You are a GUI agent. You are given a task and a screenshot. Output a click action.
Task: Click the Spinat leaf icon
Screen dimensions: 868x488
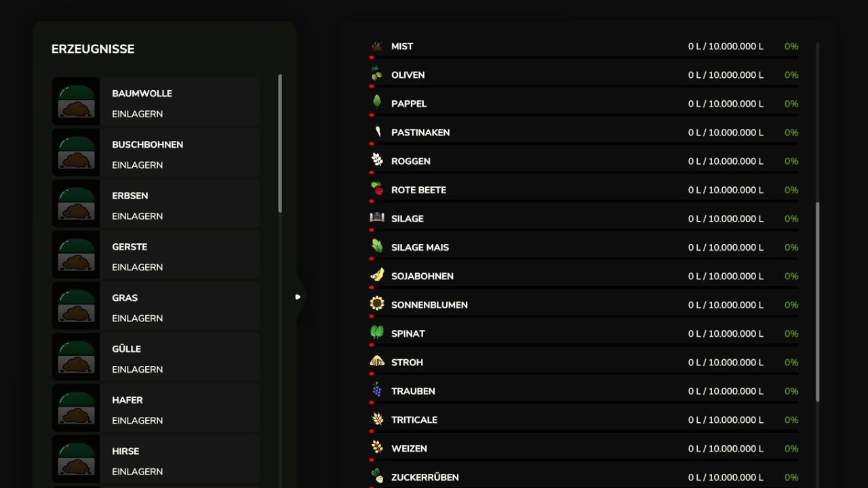click(377, 332)
